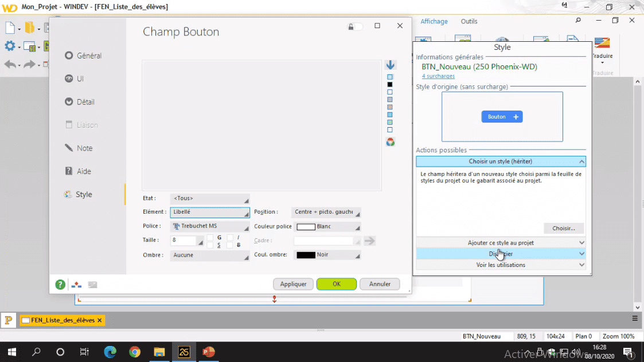This screenshot has height=362, width=644.
Task: Click the yellow open project icon
Action: click(x=30, y=28)
